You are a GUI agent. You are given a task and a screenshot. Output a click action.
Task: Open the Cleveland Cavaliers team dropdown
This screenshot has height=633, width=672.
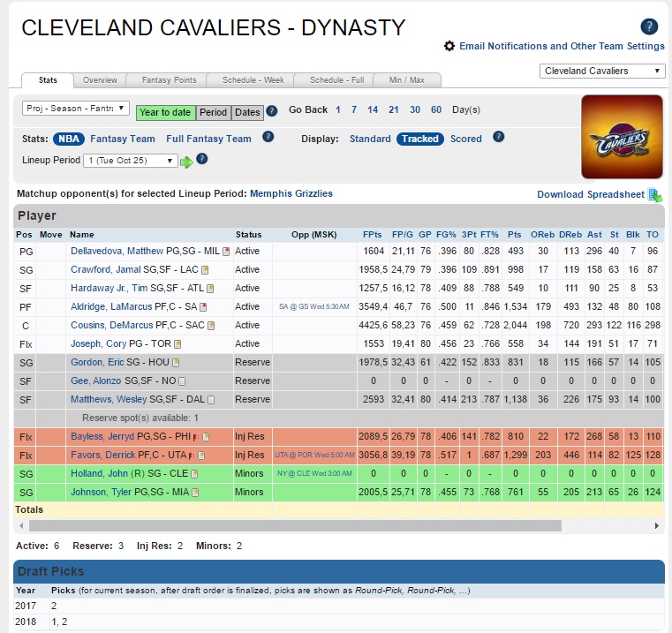pos(602,71)
